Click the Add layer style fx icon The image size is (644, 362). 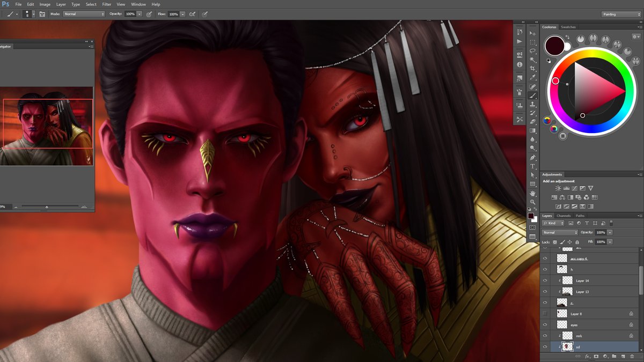(587, 356)
